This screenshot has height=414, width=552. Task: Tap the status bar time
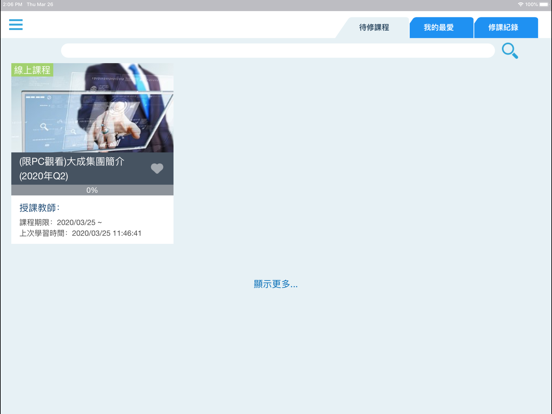[x=12, y=5]
